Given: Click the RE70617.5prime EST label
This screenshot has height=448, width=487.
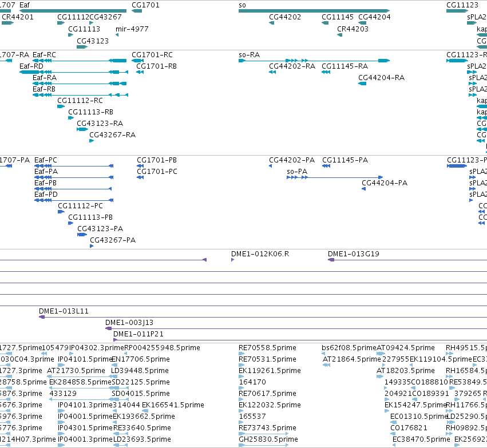Looking at the screenshot, I should click(x=267, y=394).
